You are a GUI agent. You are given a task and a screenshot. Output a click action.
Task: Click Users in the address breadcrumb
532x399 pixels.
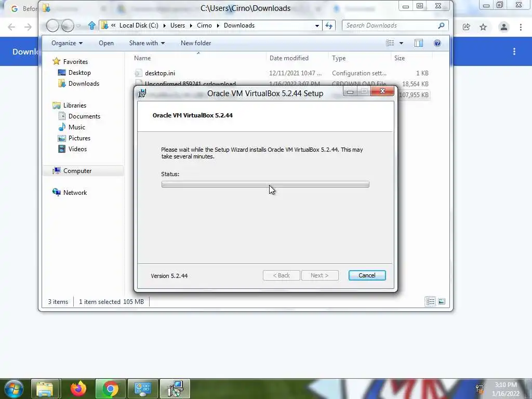[178, 25]
